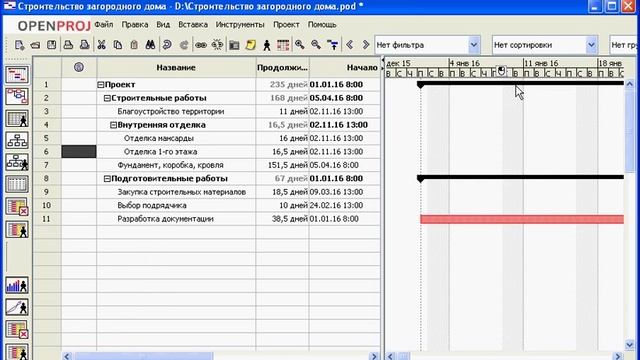
Task: Open Find with the binoculars icon
Action: [150, 45]
